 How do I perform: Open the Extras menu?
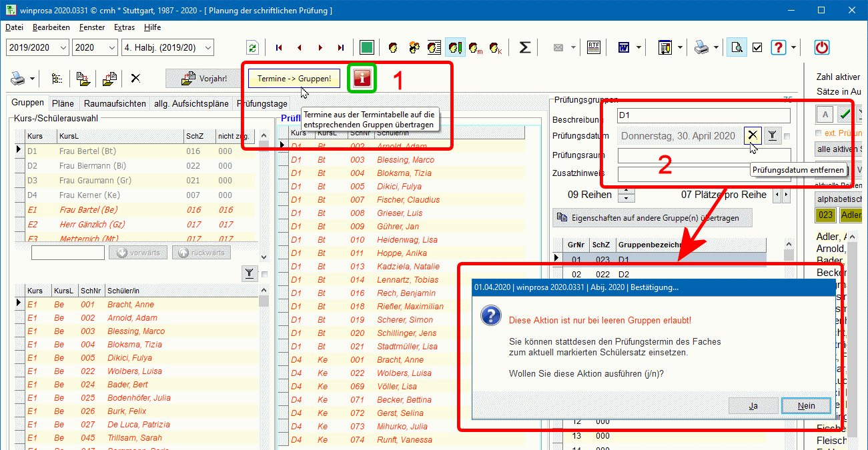(x=124, y=27)
